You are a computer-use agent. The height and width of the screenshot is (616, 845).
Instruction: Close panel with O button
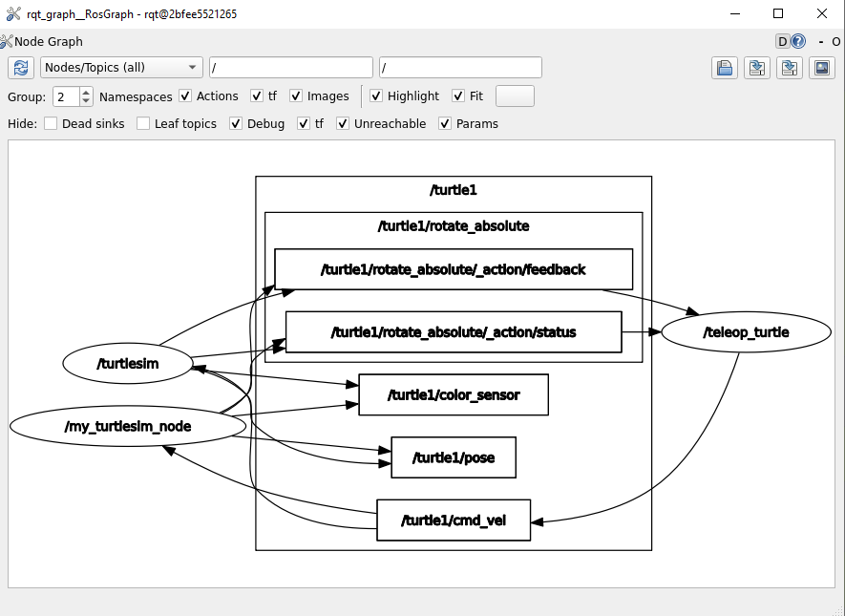835,41
